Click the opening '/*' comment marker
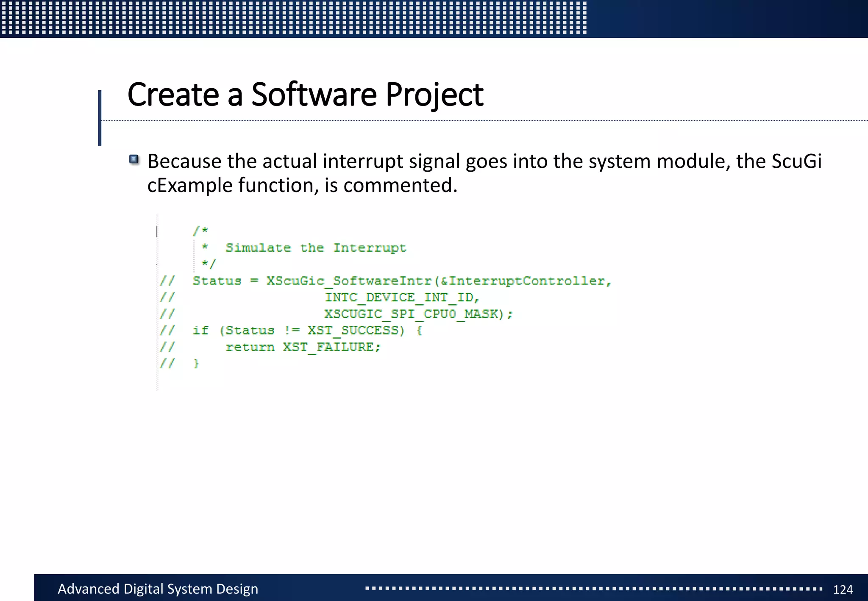This screenshot has width=868, height=601. tap(200, 231)
